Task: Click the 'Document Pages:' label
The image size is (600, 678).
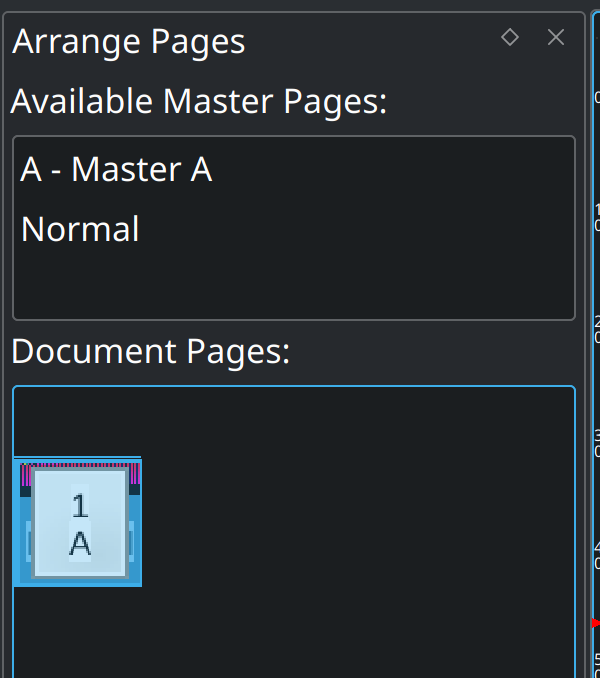Action: tap(151, 351)
